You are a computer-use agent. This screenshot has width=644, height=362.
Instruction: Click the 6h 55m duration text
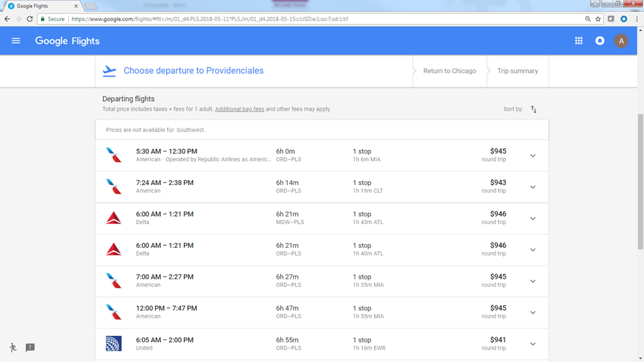[287, 340]
